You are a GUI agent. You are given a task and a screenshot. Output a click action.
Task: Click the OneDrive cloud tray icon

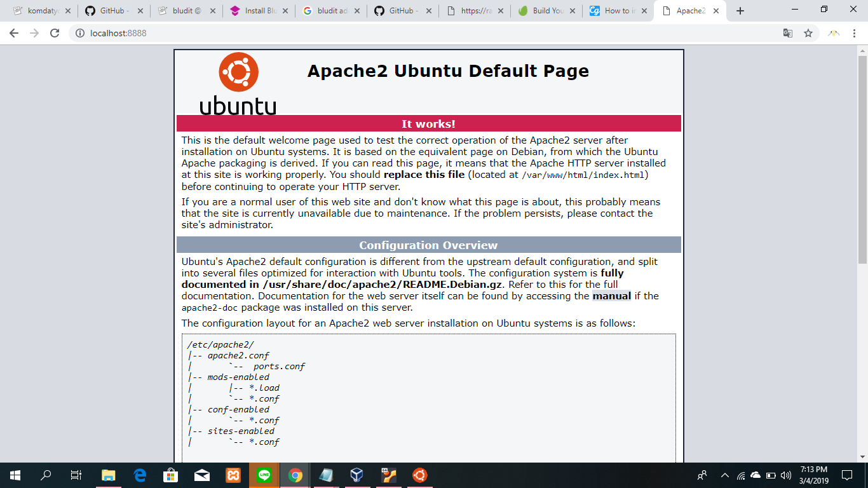756,475
